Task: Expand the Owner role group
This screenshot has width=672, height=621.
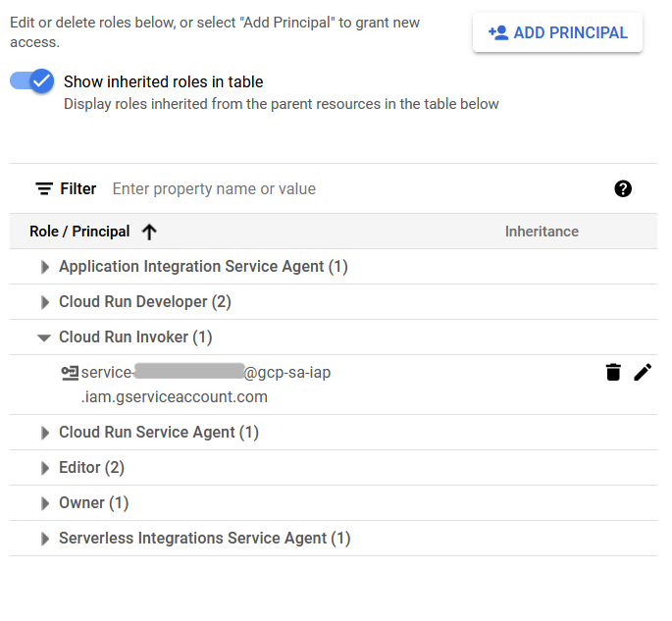Action: 44,503
